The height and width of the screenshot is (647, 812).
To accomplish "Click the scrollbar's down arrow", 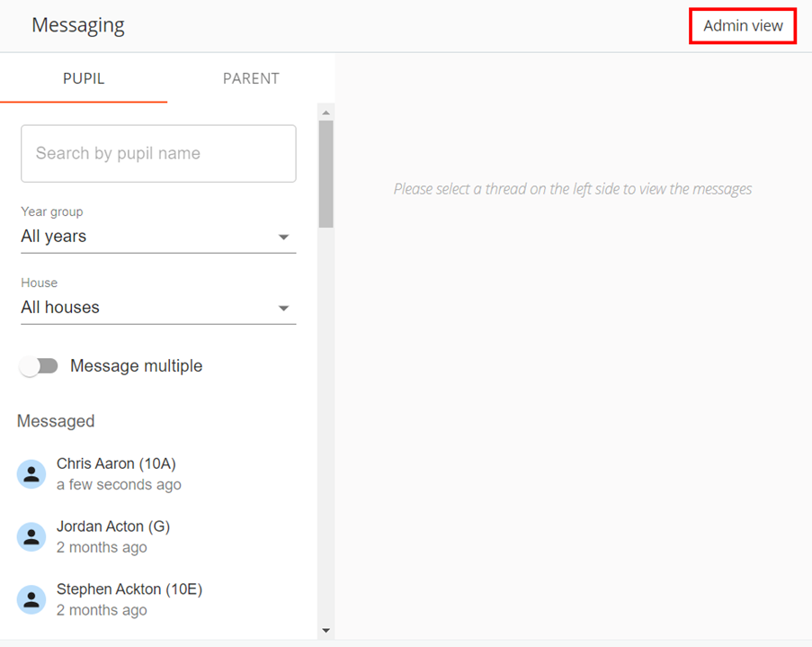I will [325, 631].
